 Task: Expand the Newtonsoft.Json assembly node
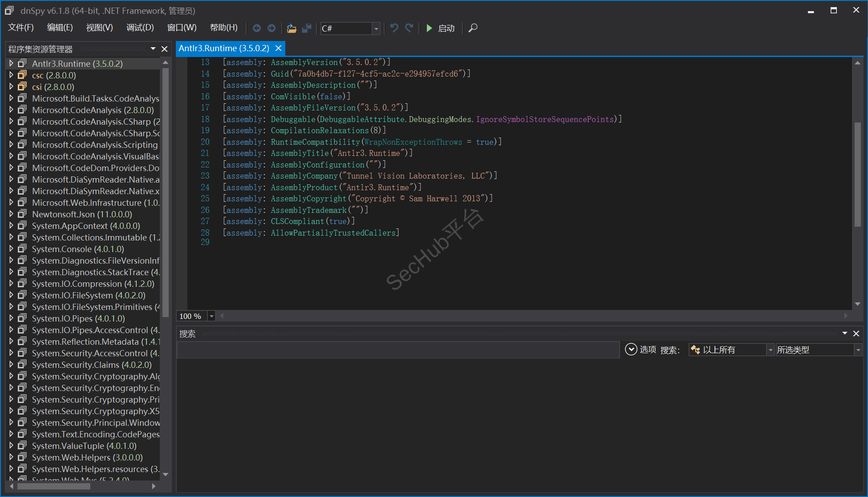(11, 214)
